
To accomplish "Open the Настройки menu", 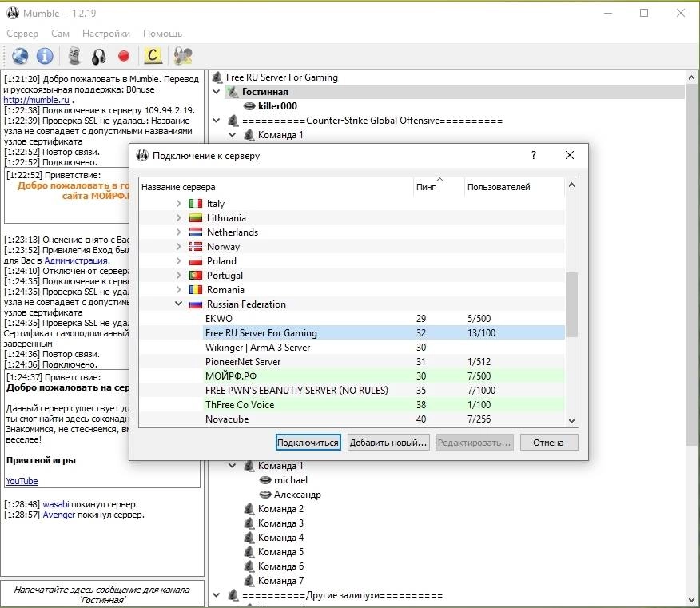I will pos(106,34).
